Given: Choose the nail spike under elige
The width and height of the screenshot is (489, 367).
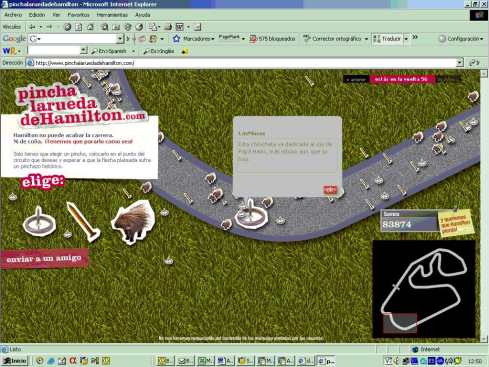Looking at the screenshot, I should click(83, 221).
